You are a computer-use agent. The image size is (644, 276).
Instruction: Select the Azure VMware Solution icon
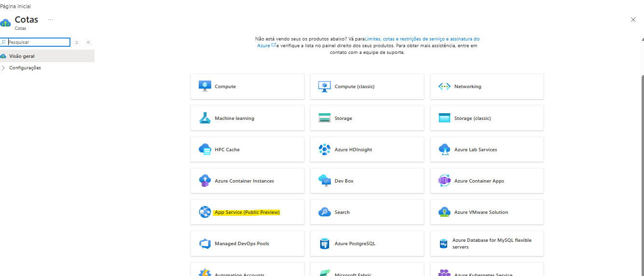(x=444, y=212)
